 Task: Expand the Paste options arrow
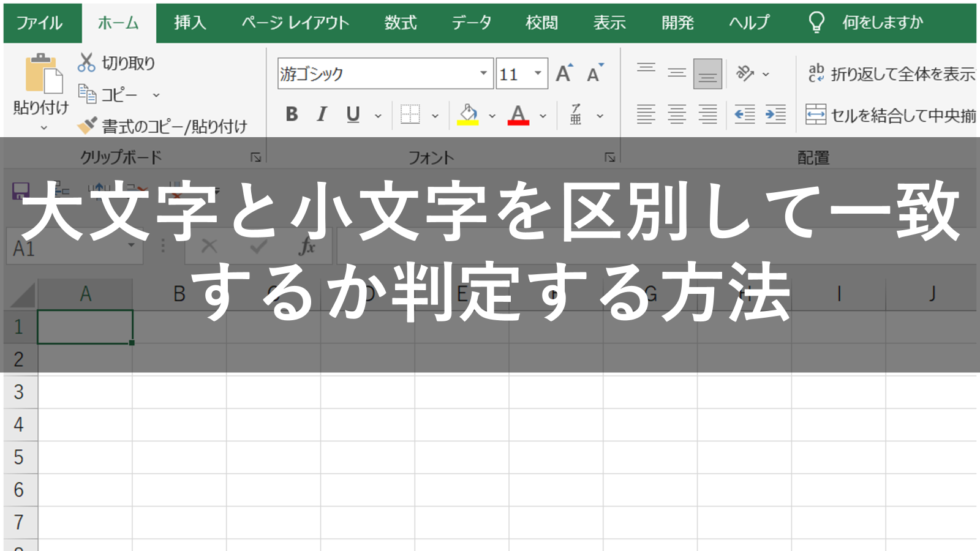tap(43, 127)
